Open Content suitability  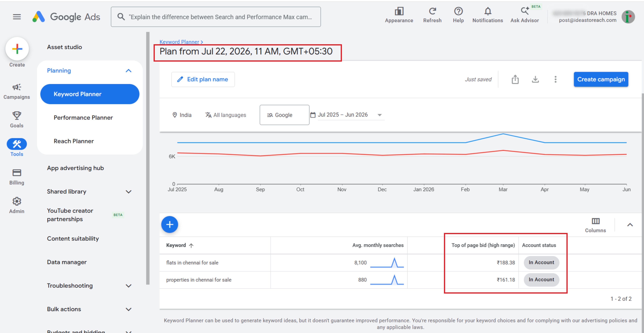tap(73, 239)
